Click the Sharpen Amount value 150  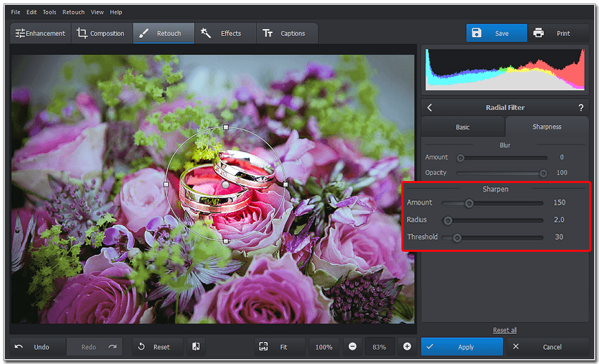(559, 202)
